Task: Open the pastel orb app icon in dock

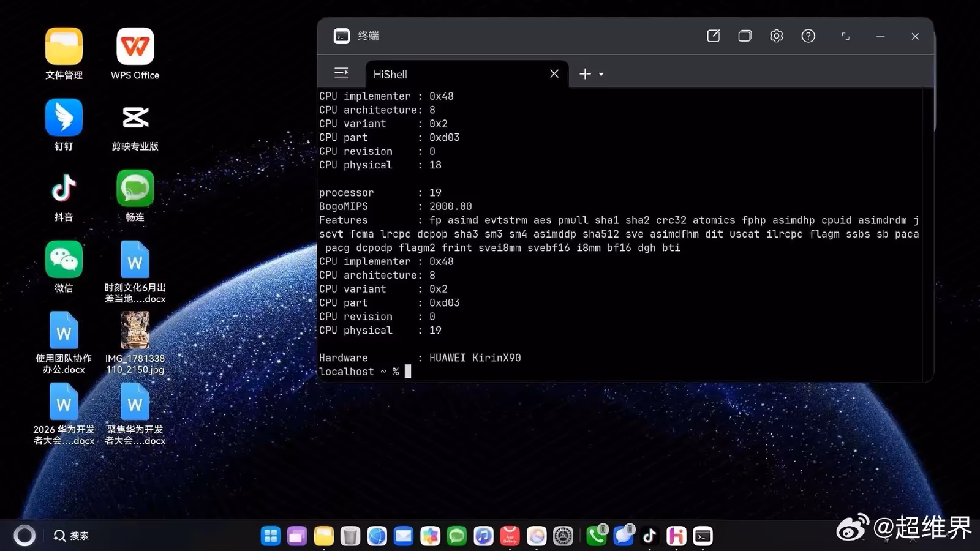Action: coord(537,536)
